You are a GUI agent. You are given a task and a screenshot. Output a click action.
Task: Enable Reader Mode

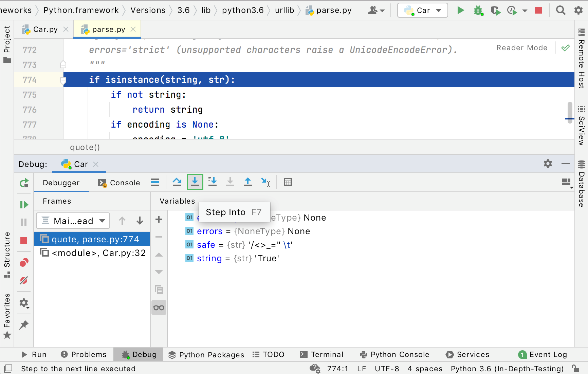pyautogui.click(x=522, y=48)
